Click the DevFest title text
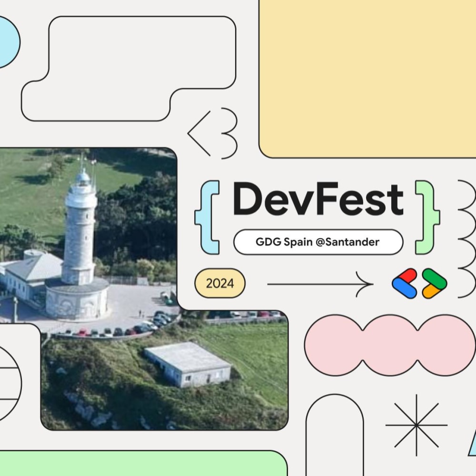Image resolution: width=476 pixels, height=476 pixels. [x=318, y=199]
